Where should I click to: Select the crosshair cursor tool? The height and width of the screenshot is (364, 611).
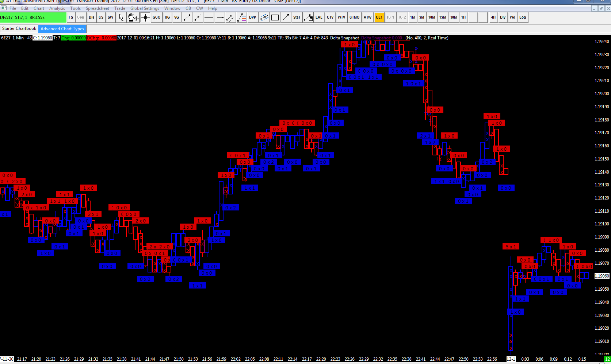145,17
